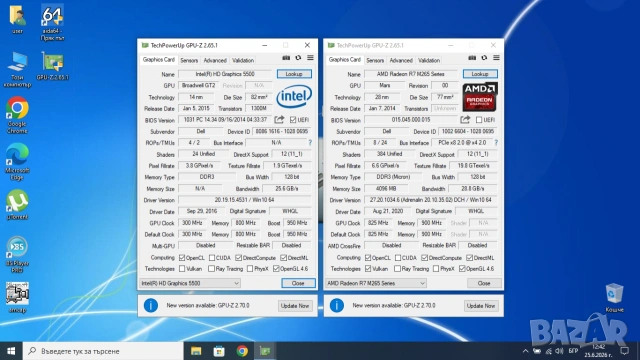Open the Windows Start menu
Viewport: 640px width, 360px height.
click(x=11, y=351)
